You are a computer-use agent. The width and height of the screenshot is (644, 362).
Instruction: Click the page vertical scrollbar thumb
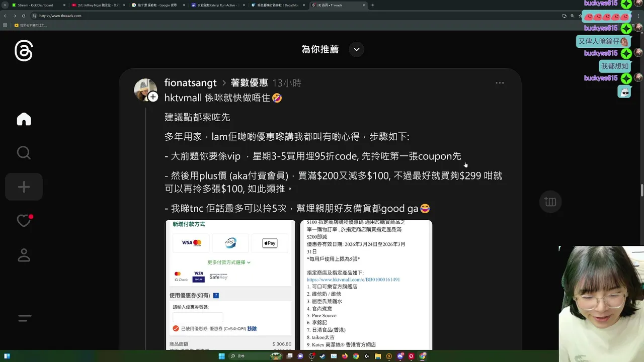tap(641, 191)
